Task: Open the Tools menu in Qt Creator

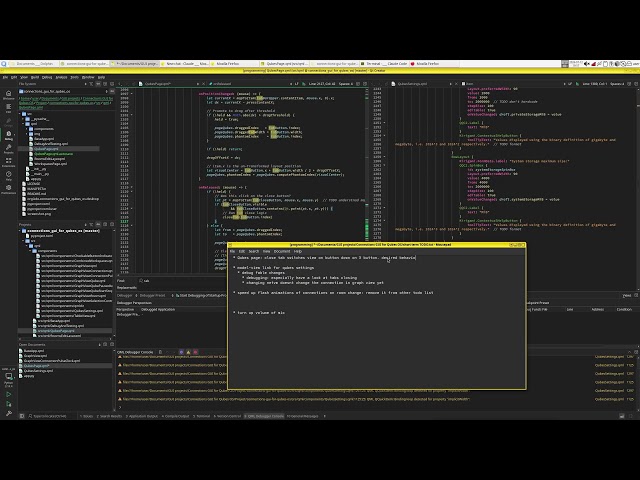Action: 74,77
